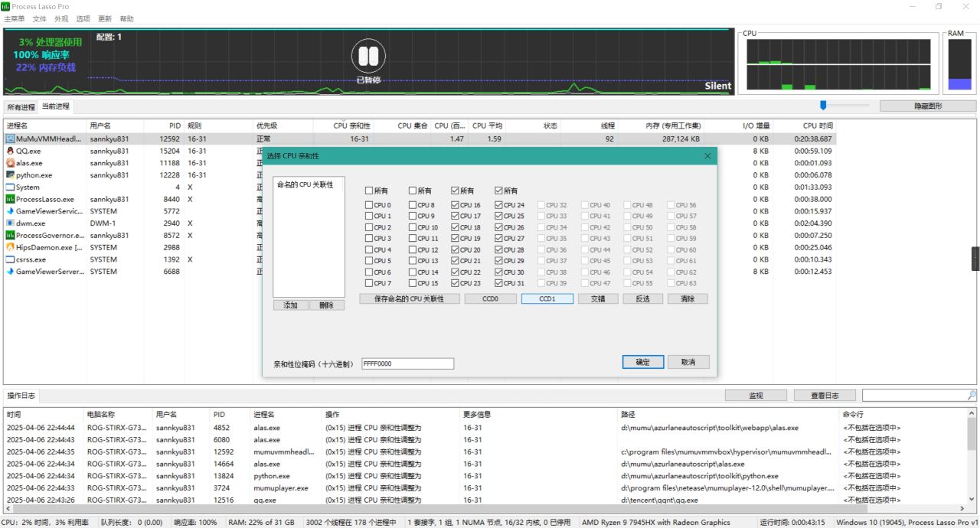
Task: Open the 选项 menu
Action: (83, 18)
